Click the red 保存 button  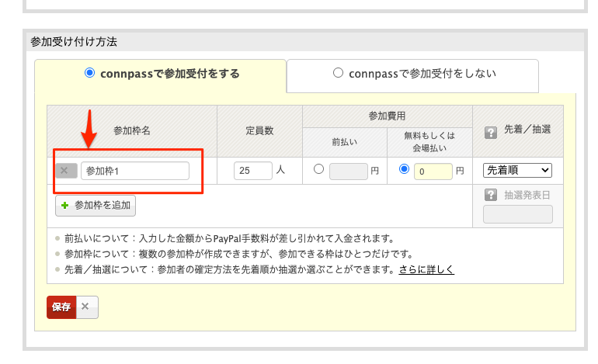tap(61, 307)
